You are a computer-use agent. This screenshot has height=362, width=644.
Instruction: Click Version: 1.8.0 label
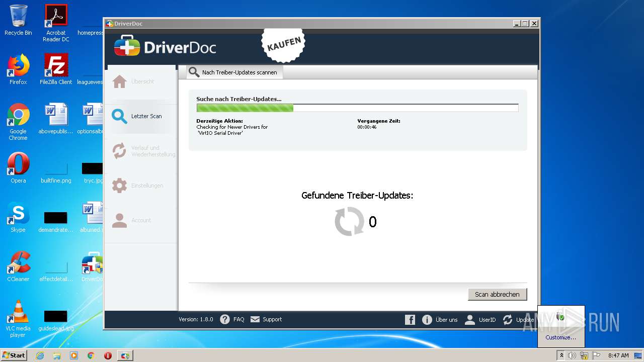point(196,319)
